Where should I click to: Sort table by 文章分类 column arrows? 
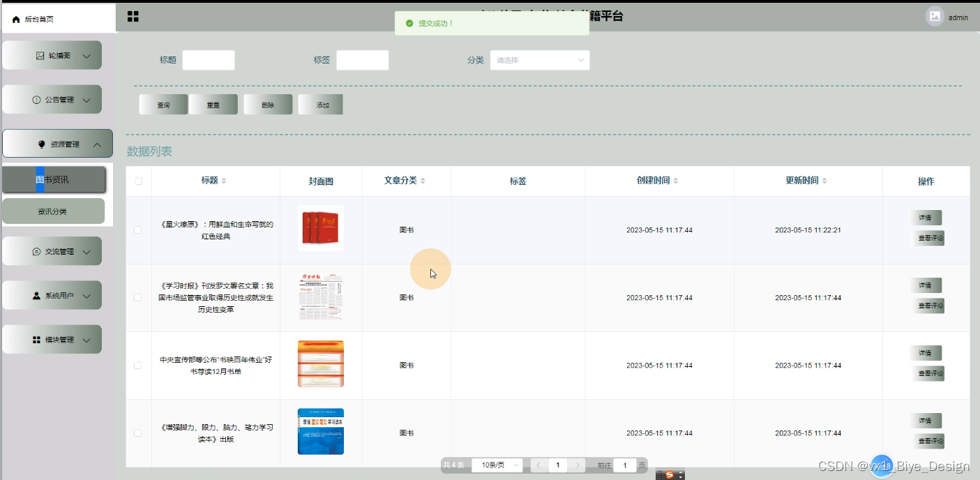tap(423, 181)
